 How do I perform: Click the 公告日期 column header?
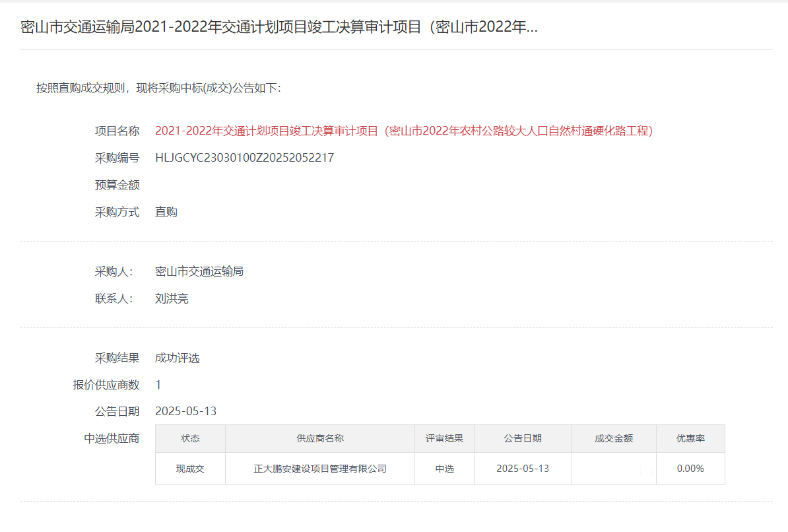click(523, 438)
